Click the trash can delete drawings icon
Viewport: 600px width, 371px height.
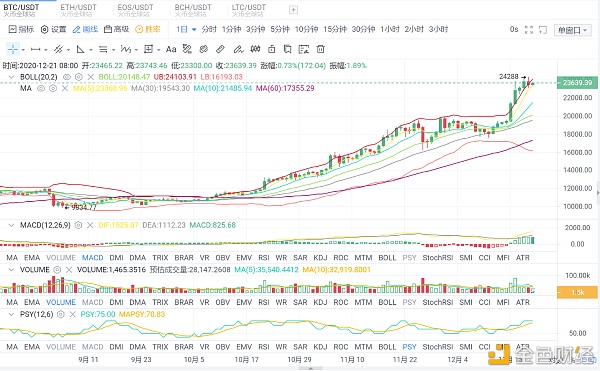[321, 49]
